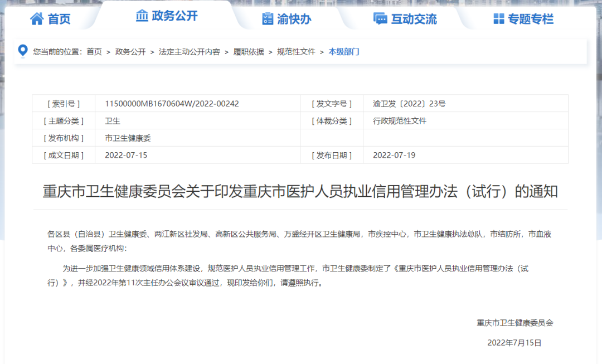
Task: Click the publish date 2022-07-19
Action: click(x=394, y=155)
